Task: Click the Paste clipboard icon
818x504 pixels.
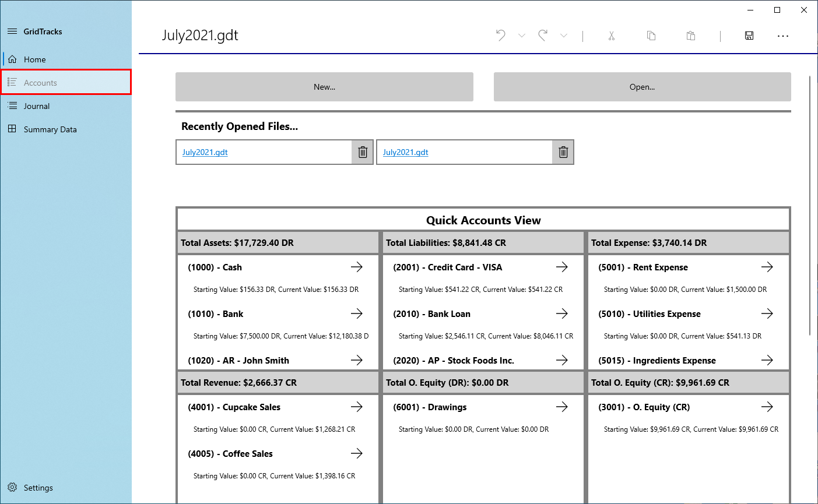Action: (x=691, y=36)
